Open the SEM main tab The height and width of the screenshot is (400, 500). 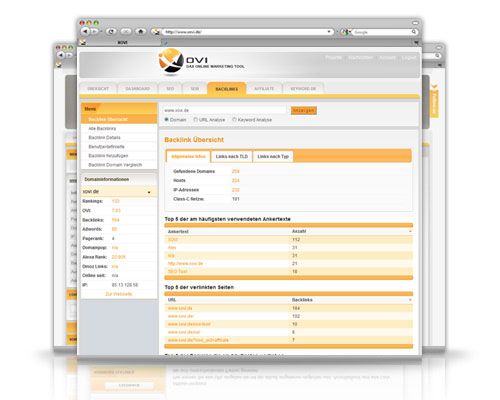point(195,89)
